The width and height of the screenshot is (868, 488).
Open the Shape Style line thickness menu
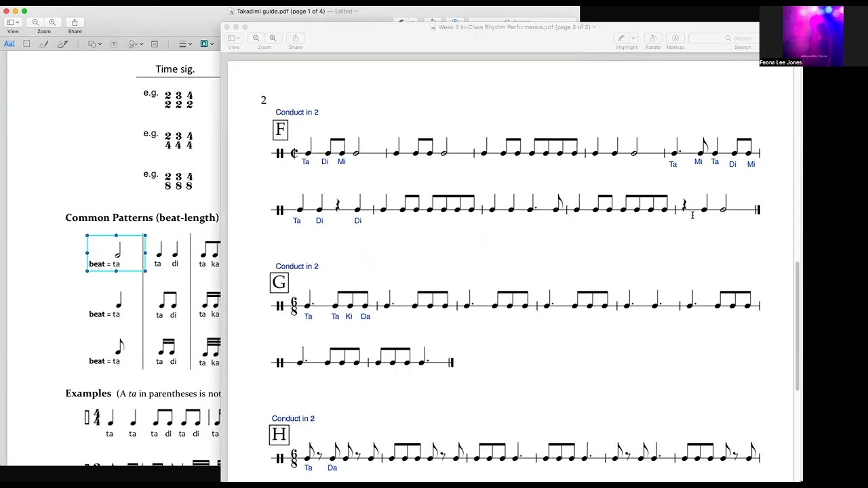[185, 44]
